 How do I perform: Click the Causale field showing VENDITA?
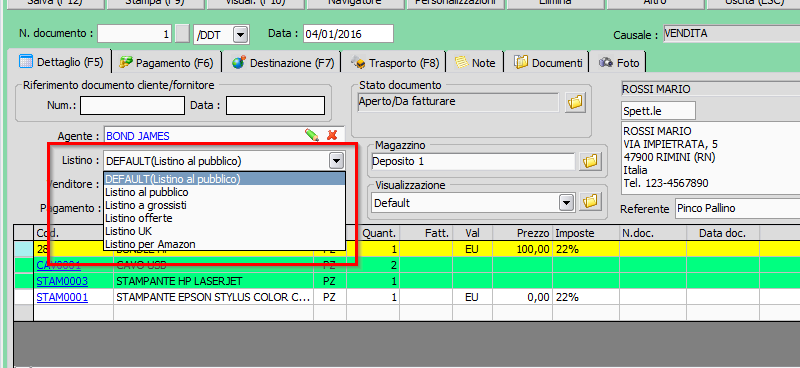(732, 35)
